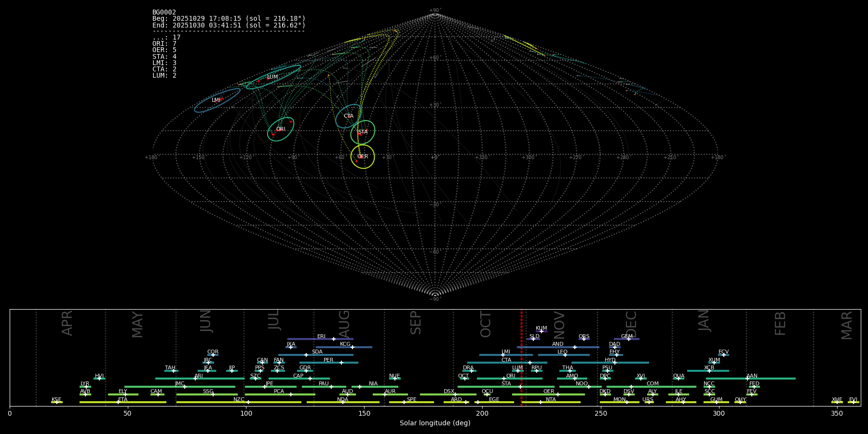The height and width of the screenshot is (434, 868).
Task: Click the ORI radiant ellipse on sky map
Action: pyautogui.click(x=281, y=129)
